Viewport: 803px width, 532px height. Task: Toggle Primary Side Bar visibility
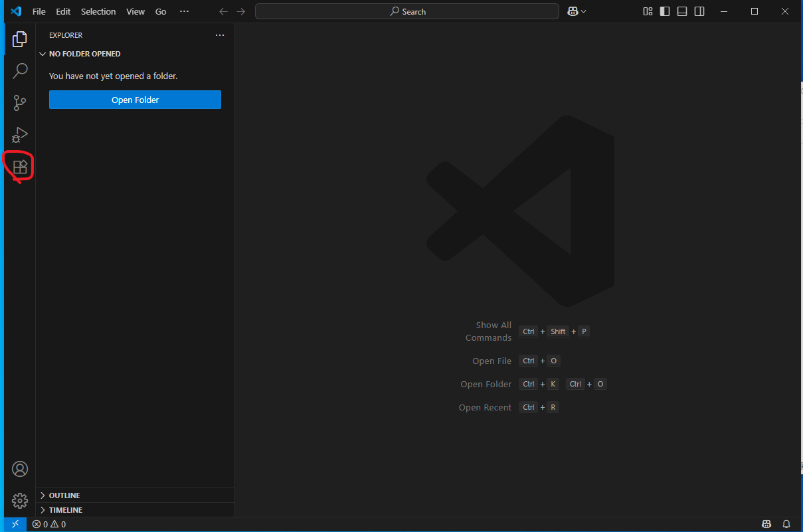point(665,11)
